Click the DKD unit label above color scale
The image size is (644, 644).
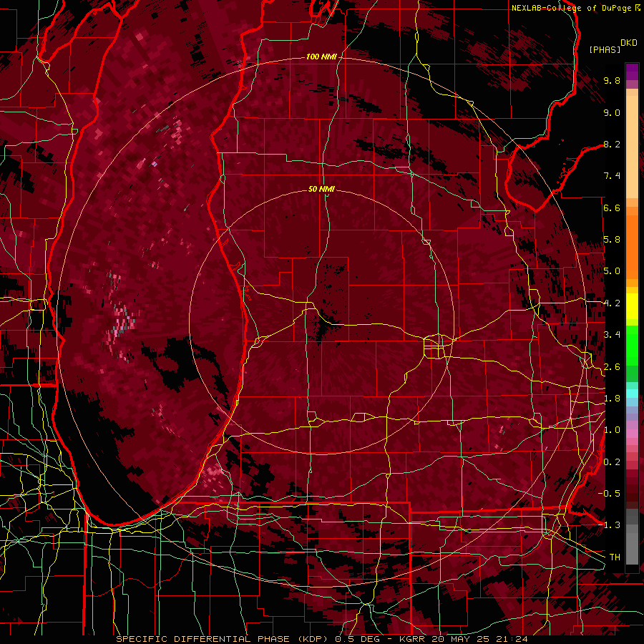point(628,43)
